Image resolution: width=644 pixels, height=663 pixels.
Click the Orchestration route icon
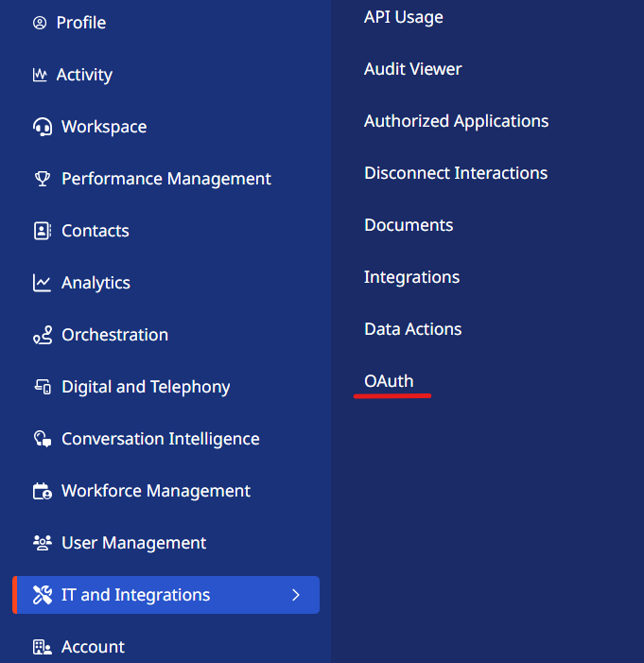(x=43, y=335)
